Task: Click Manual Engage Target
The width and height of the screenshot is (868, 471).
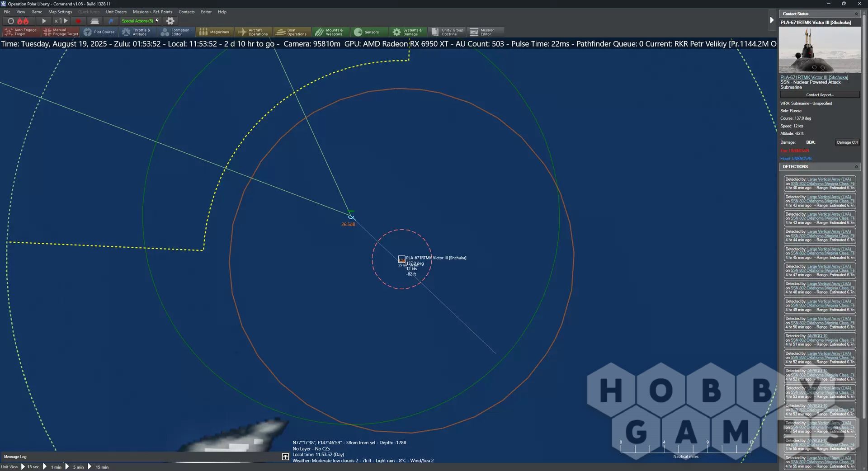Action: click(x=61, y=32)
